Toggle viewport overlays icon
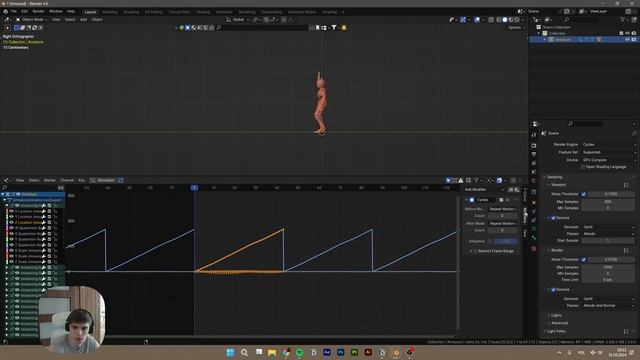 [477, 20]
